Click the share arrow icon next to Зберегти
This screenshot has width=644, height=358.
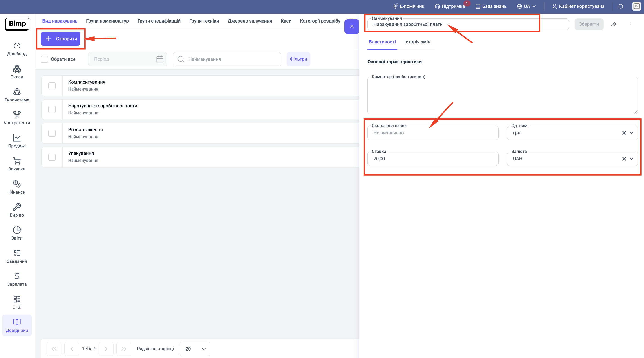(x=613, y=24)
